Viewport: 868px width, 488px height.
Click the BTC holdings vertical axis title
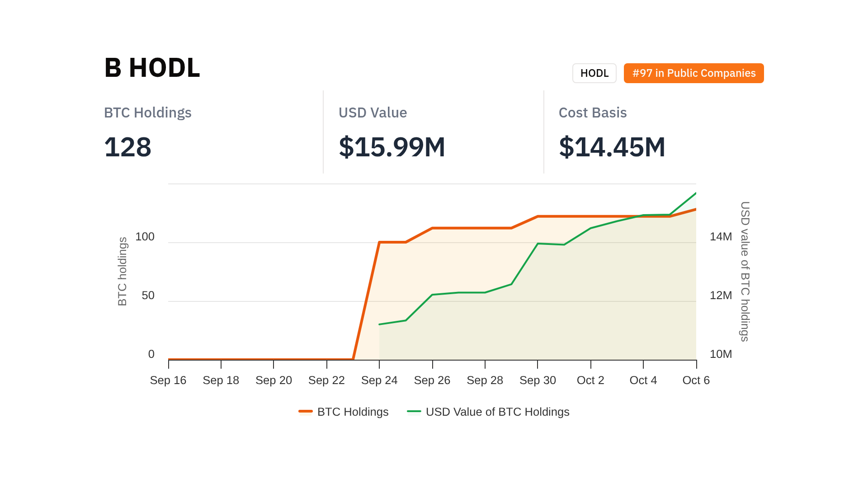pos(123,271)
